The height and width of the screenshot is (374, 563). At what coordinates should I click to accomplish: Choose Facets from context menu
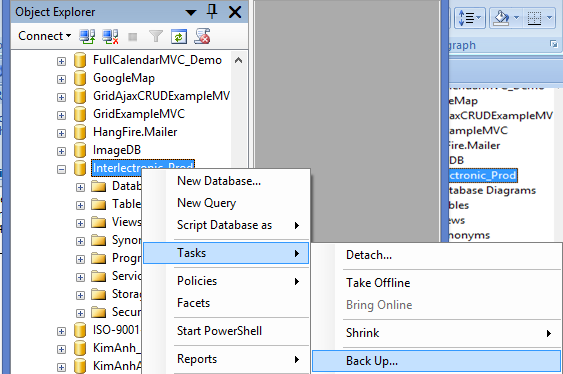(226, 303)
